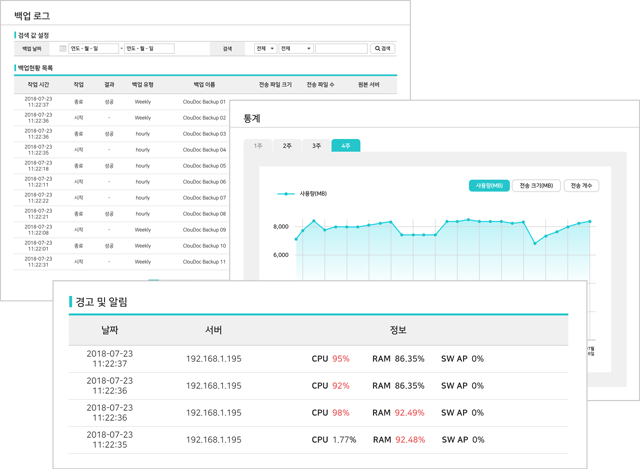
Task: Click the magnifier icon on the 검색 button
Action: click(377, 48)
